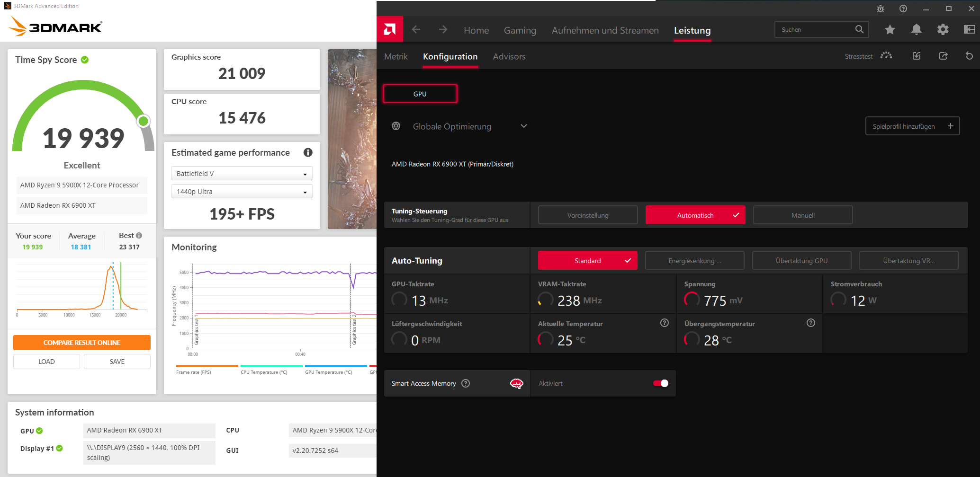This screenshot has height=477, width=980.
Task: Click COMPARE RESULT ONLINE button
Action: pos(82,343)
